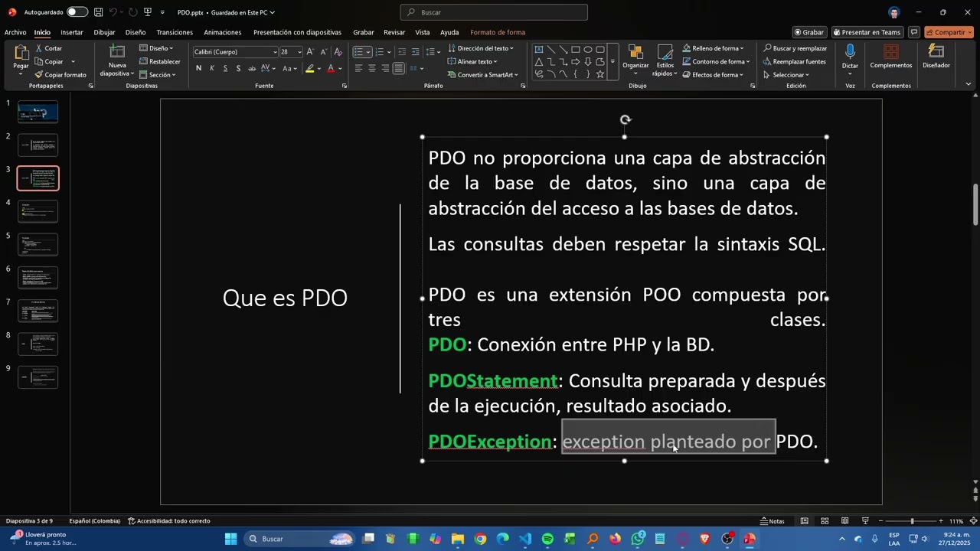Click the Compartir button

click(949, 32)
